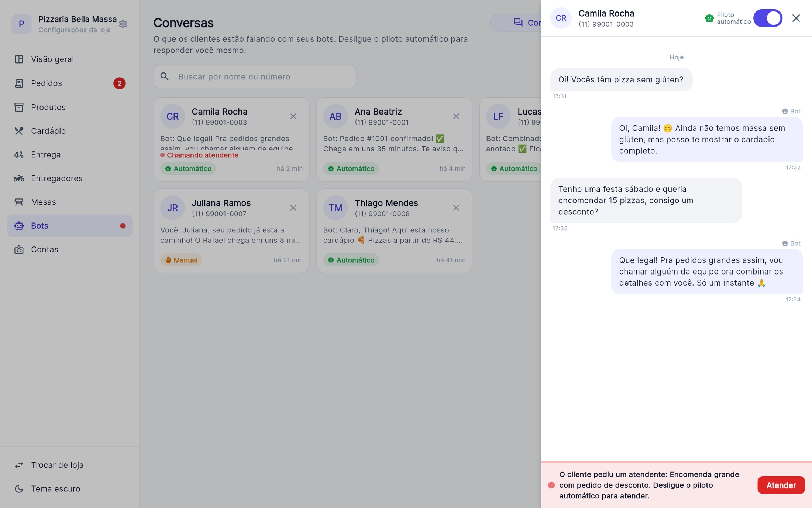812x508 pixels.
Task: Enable Tema escuro dark mode
Action: [x=69, y=488]
